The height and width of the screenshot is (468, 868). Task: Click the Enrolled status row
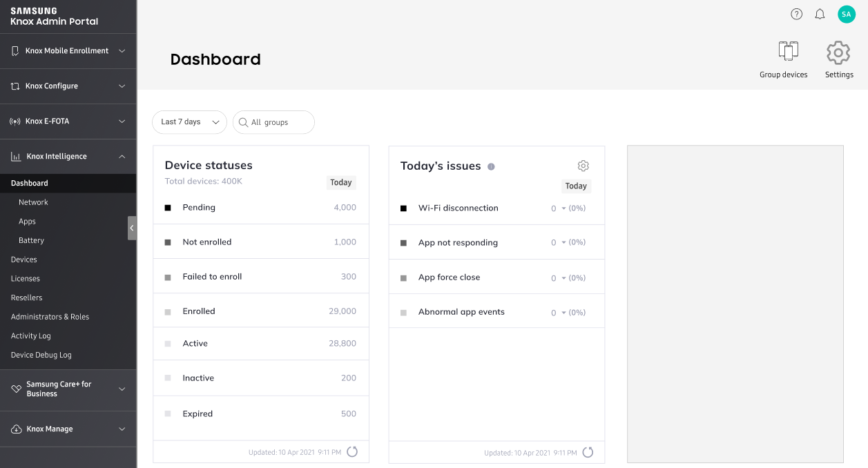(x=261, y=311)
